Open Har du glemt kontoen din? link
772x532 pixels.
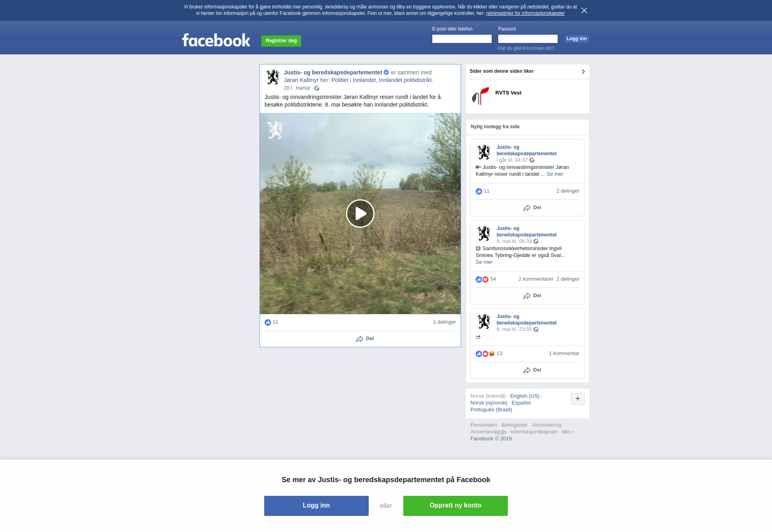pyautogui.click(x=526, y=48)
